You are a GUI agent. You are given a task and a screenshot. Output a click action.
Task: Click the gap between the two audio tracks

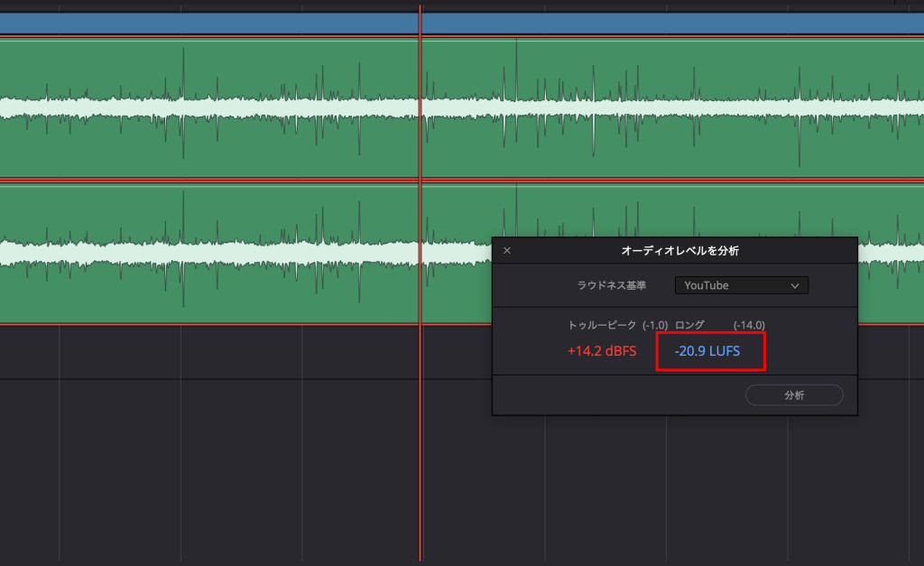click(x=226, y=178)
